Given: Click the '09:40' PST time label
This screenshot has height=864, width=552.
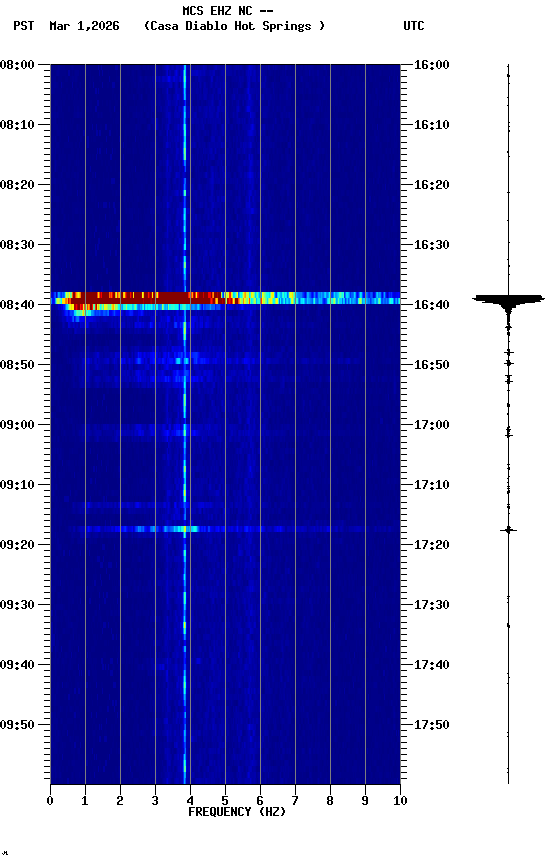Looking at the screenshot, I should (17, 666).
